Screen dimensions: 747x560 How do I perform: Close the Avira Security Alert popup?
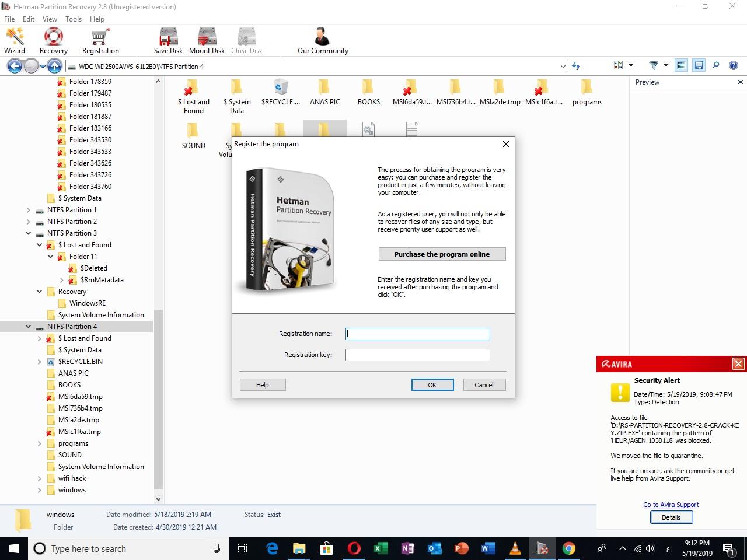point(738,364)
